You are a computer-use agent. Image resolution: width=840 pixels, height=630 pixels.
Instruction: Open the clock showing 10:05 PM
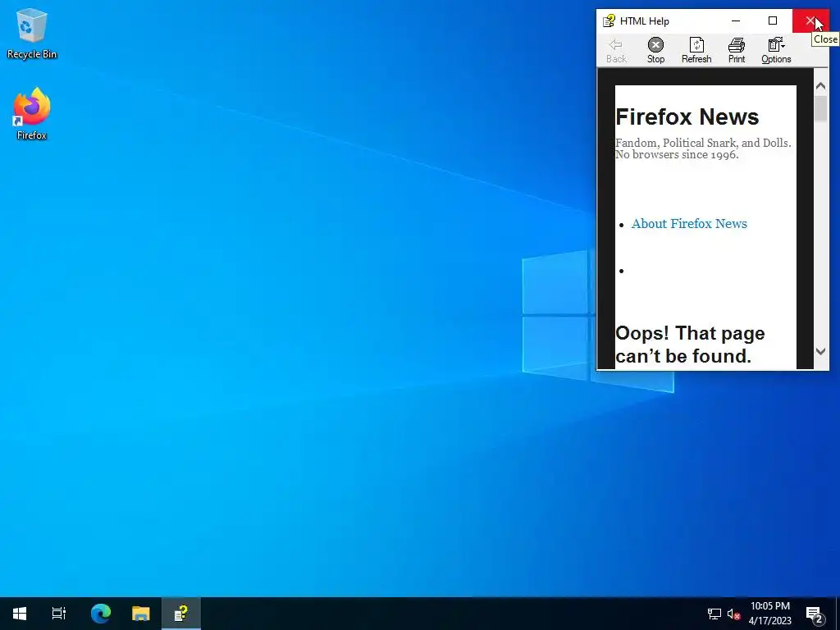[x=769, y=614]
